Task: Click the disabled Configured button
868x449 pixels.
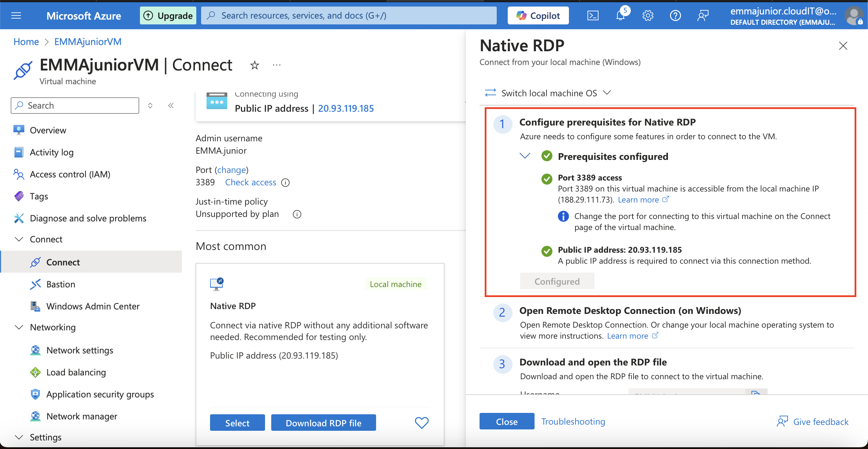Action: click(557, 281)
